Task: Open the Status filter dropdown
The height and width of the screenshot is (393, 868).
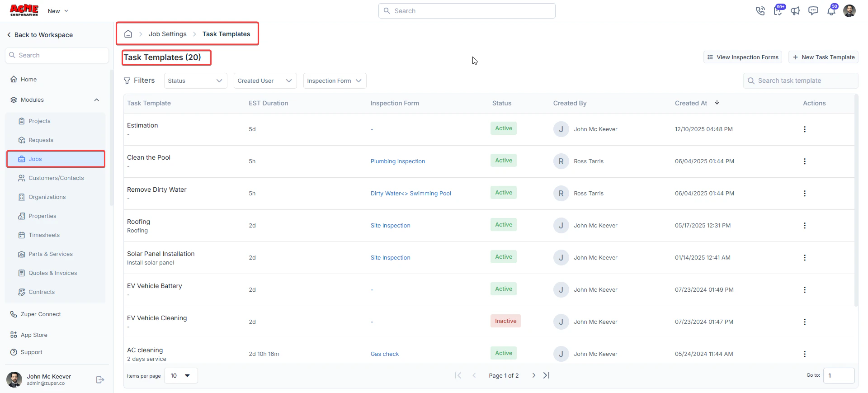Action: click(x=195, y=81)
